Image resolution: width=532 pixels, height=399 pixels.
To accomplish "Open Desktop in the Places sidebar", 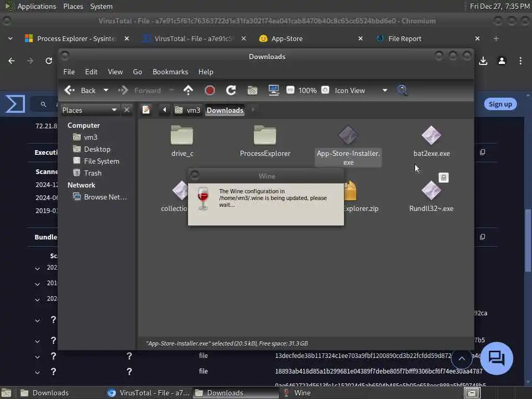I will tap(97, 149).
